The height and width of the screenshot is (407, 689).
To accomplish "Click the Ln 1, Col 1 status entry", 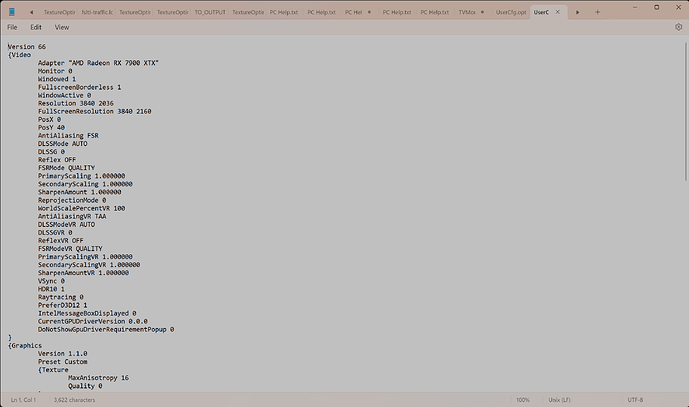I will 23,400.
